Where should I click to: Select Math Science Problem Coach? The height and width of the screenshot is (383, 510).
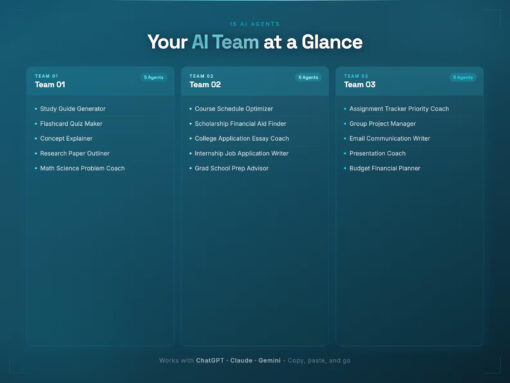click(82, 168)
